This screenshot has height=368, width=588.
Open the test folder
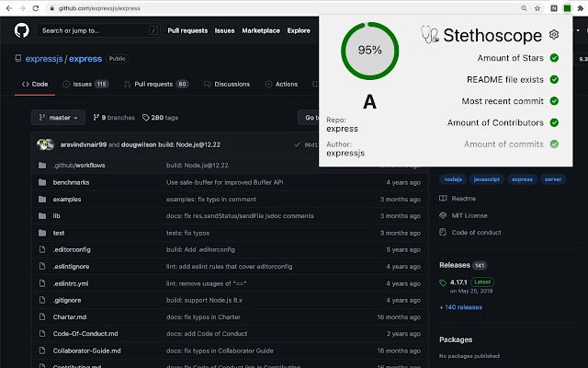click(x=59, y=233)
